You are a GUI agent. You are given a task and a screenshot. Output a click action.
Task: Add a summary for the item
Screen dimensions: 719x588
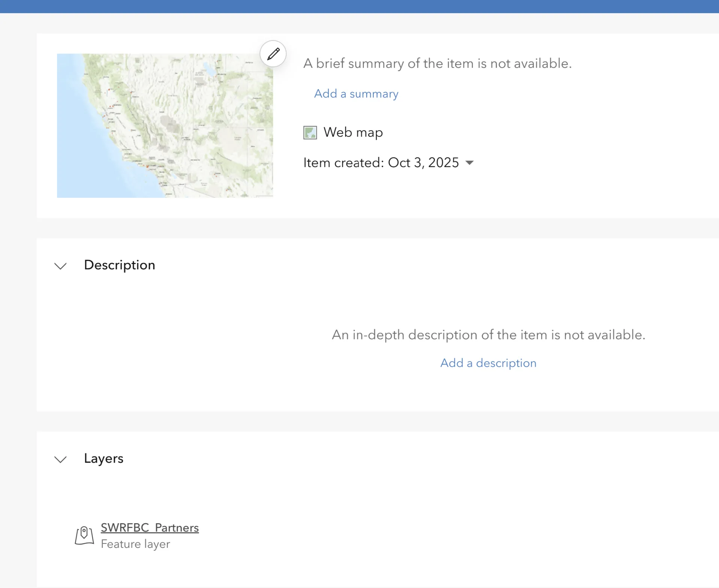(x=356, y=94)
